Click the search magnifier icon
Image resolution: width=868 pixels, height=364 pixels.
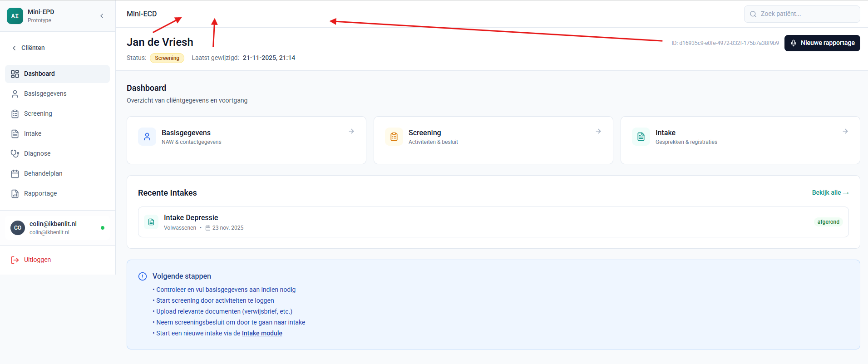(x=753, y=14)
